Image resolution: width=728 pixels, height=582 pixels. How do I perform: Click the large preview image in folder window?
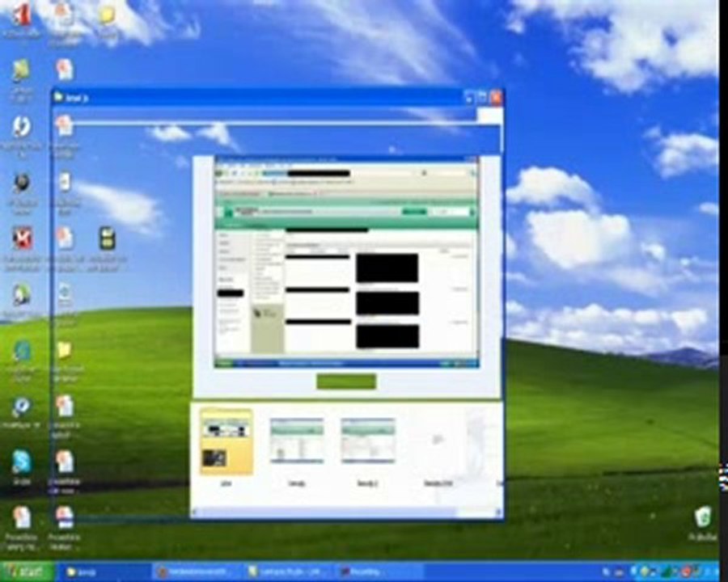click(346, 263)
